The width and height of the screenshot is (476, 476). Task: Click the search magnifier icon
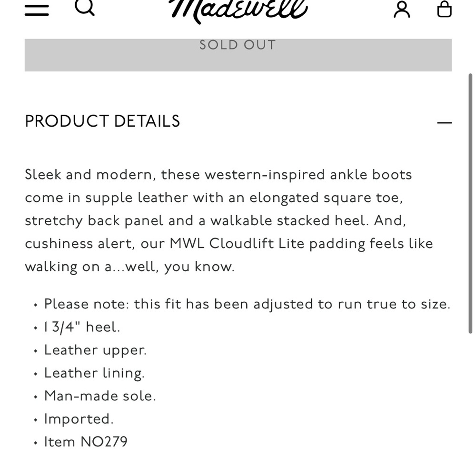click(85, 8)
